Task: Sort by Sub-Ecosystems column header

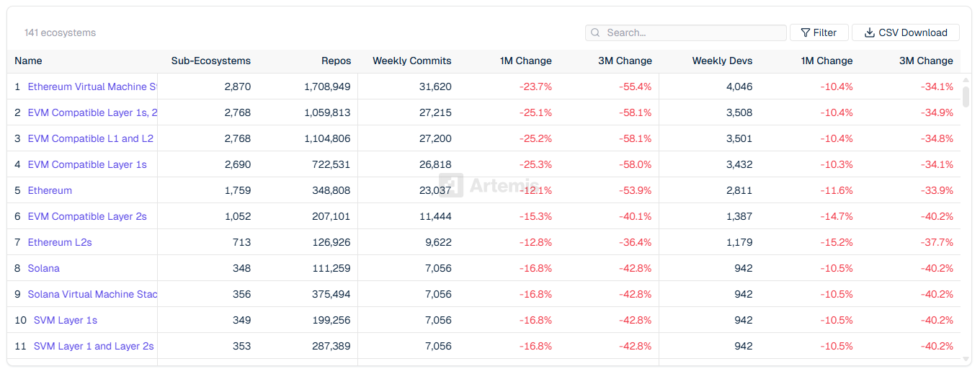Action: [211, 61]
